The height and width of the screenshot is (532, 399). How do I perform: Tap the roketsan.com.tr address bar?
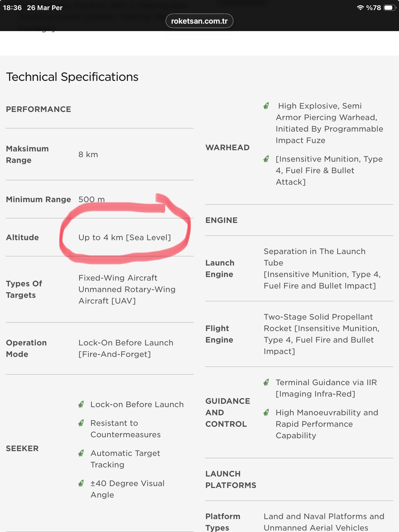pyautogui.click(x=199, y=21)
